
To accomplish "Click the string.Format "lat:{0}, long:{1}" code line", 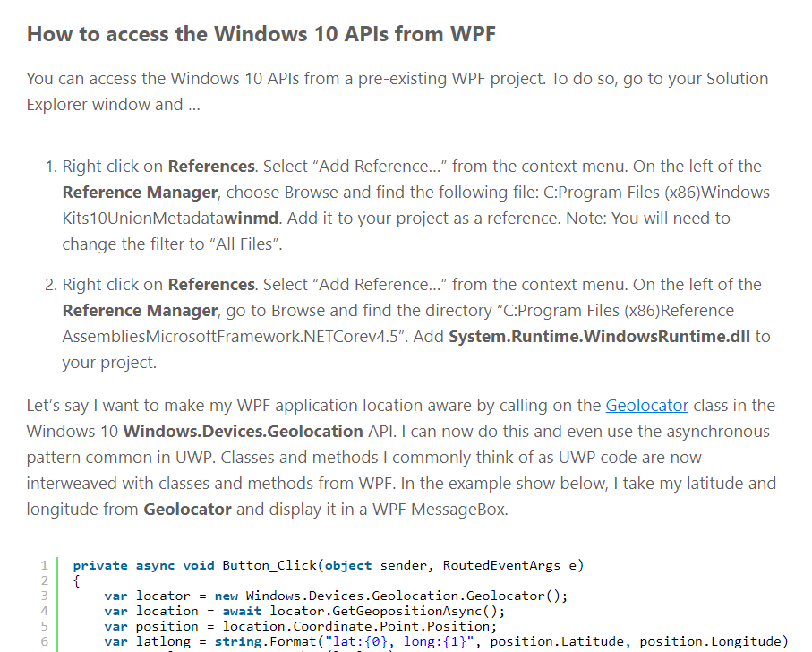I will pos(446,641).
